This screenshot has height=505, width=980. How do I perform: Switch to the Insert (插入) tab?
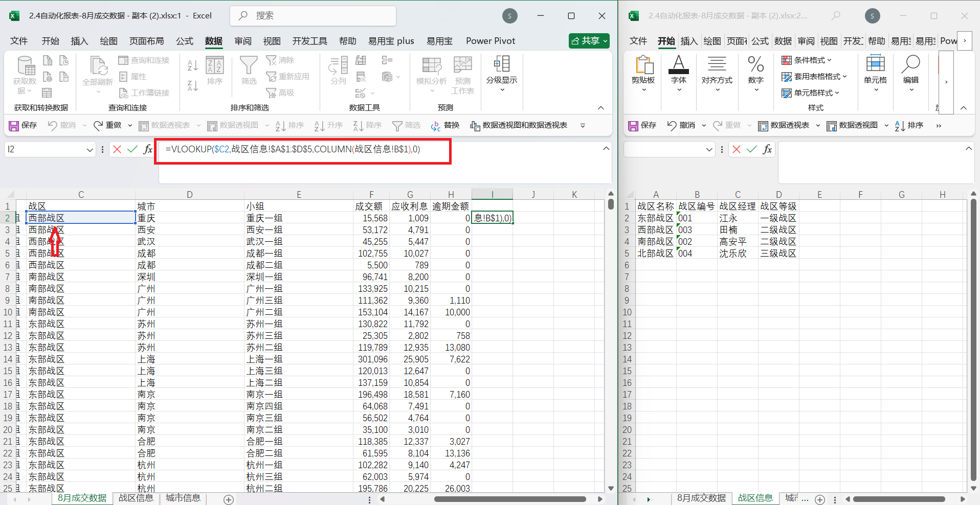click(79, 41)
